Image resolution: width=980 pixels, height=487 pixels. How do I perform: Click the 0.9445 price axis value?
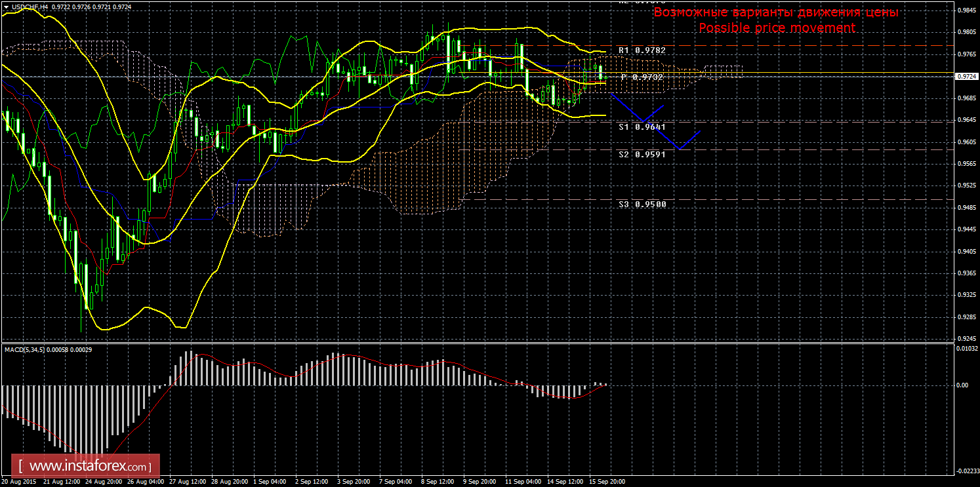(966, 229)
